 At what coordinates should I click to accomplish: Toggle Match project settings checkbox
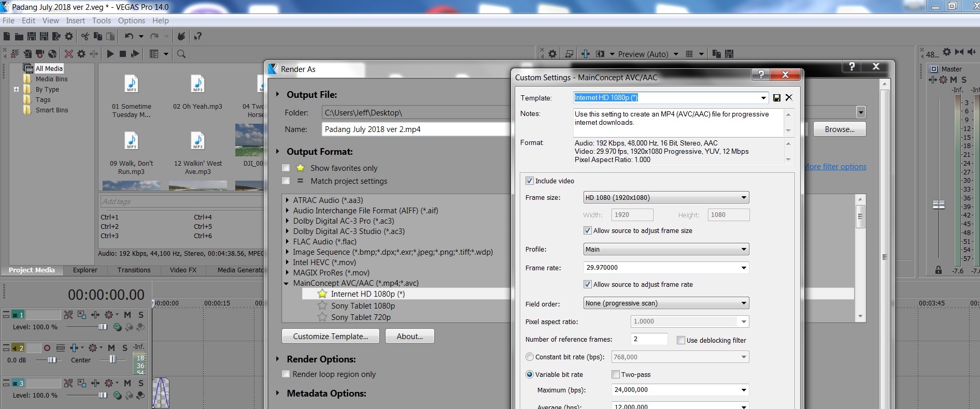point(286,181)
